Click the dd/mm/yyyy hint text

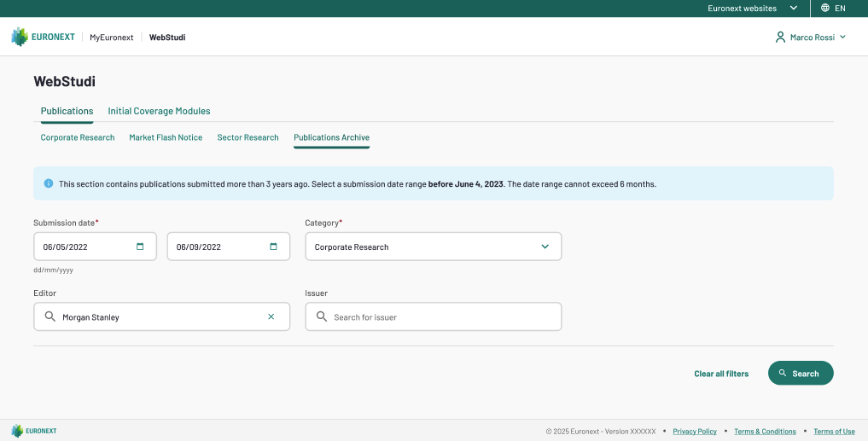tap(53, 270)
